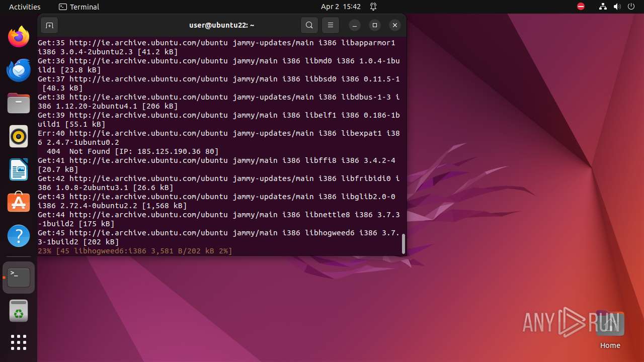The width and height of the screenshot is (644, 362).
Task: Toggle the notification bell indicator
Action: coord(373,7)
